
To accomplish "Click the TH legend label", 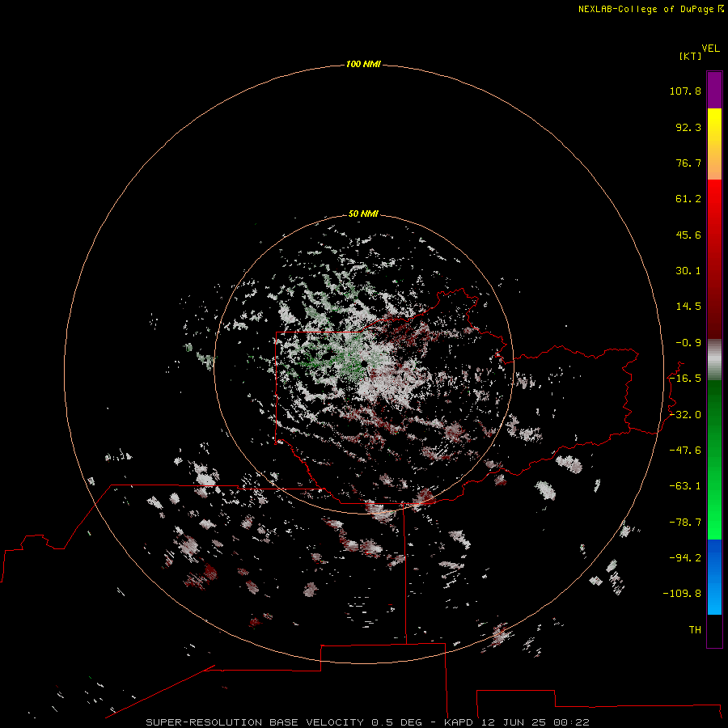I will click(695, 630).
